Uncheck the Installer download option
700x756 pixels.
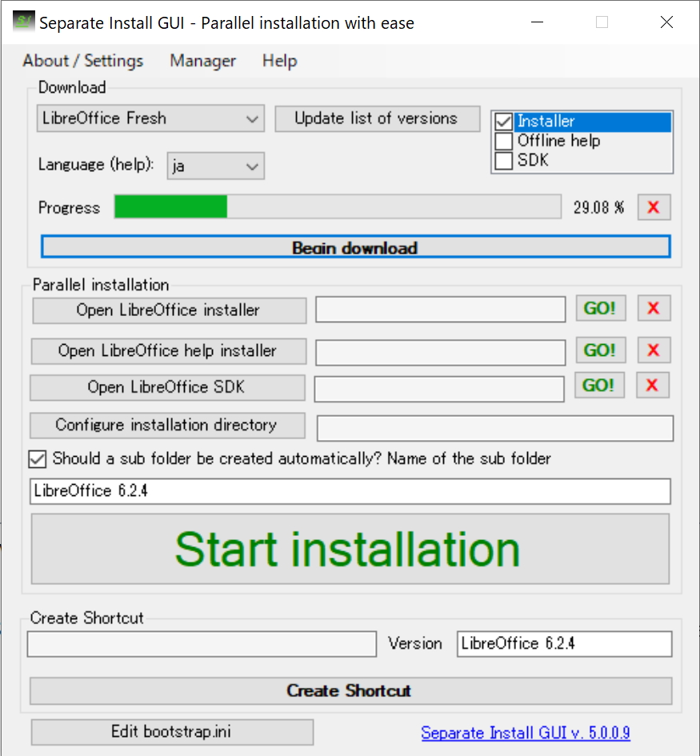click(x=503, y=122)
